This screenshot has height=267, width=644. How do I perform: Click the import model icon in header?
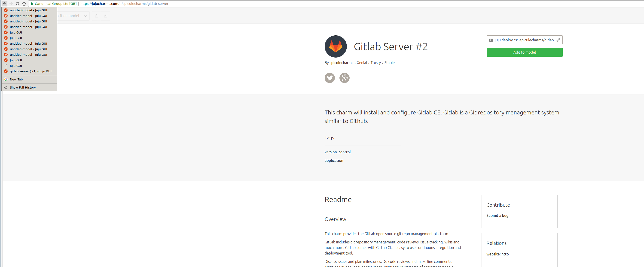(x=106, y=16)
